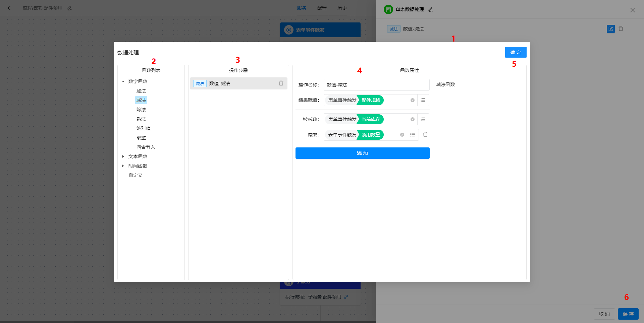The width and height of the screenshot is (644, 323).
Task: Expand the 时间函数 category
Action: pyautogui.click(x=123, y=166)
